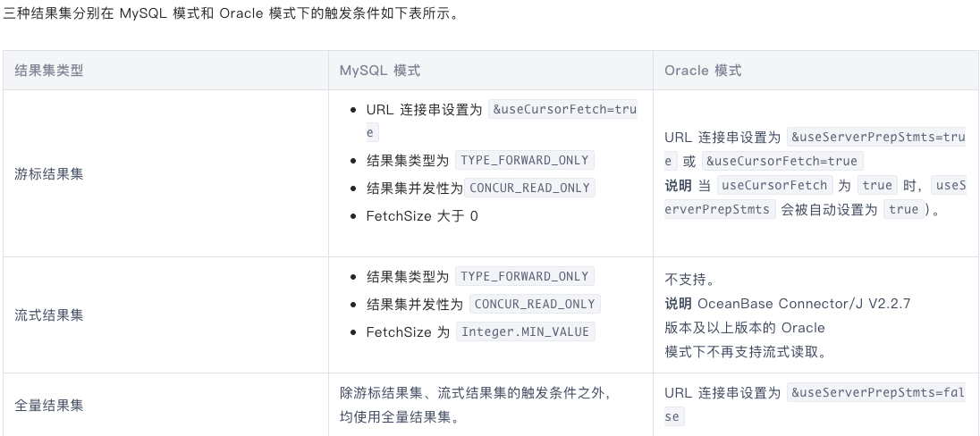Select the 全量结果集 row label
This screenshot has height=436, width=980.
tap(49, 406)
